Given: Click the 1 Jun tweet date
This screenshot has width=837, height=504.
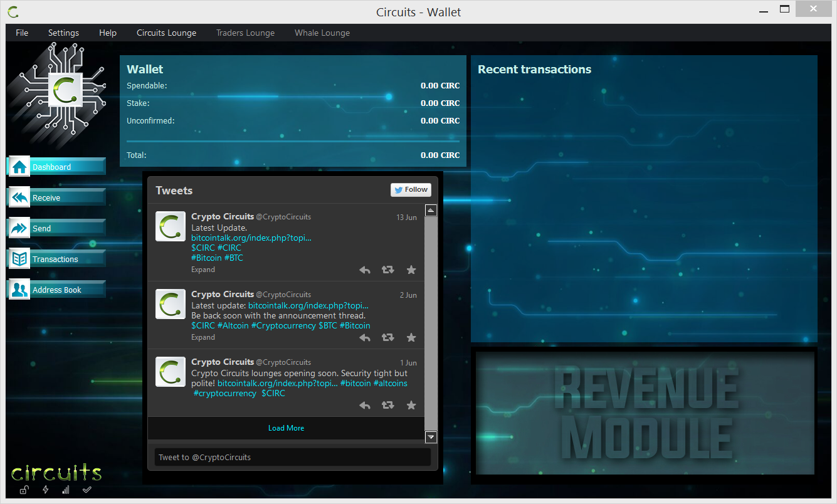Looking at the screenshot, I should [x=408, y=363].
